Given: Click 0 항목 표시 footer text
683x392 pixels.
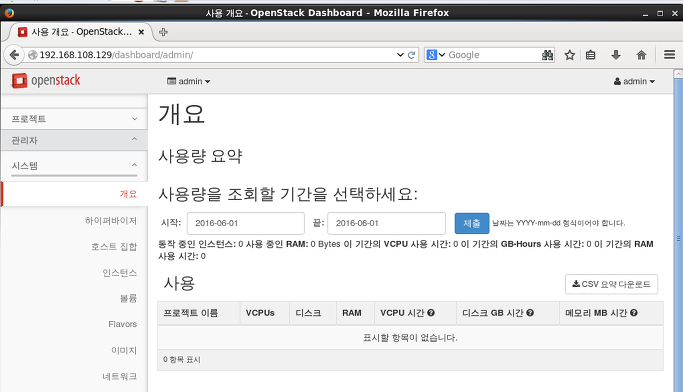Looking at the screenshot, I should [182, 360].
